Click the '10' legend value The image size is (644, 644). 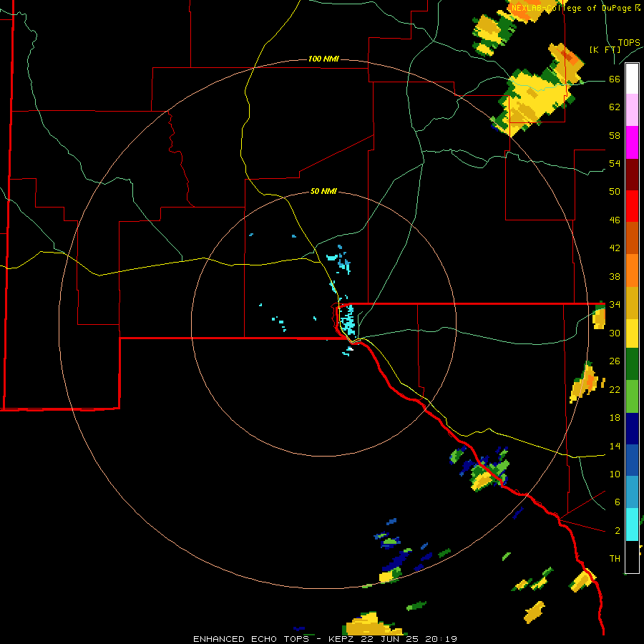tap(615, 474)
